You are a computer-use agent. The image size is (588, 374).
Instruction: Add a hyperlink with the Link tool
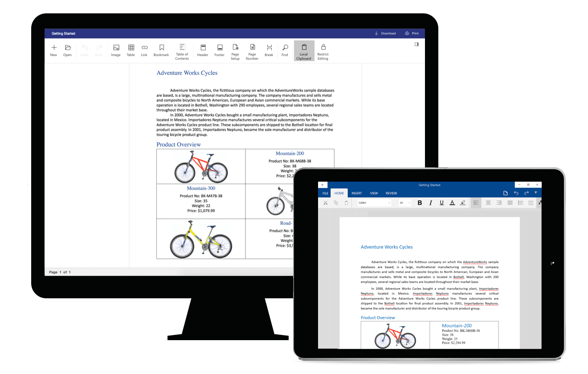[x=144, y=50]
